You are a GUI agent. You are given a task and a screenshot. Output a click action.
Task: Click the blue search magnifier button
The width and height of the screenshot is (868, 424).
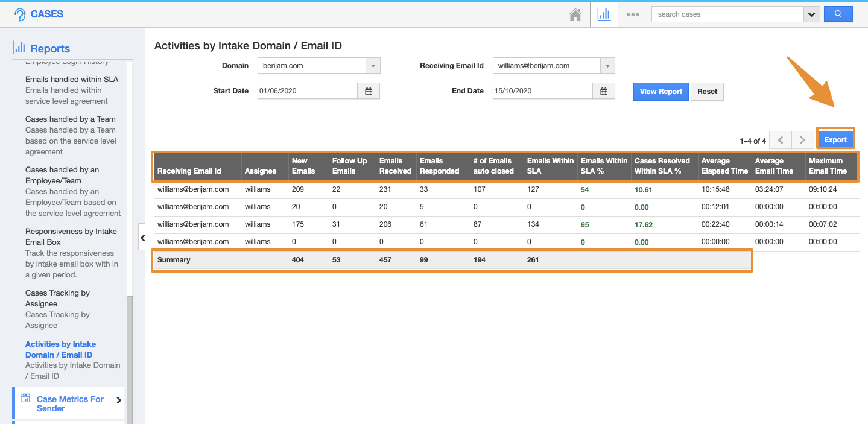tap(838, 14)
